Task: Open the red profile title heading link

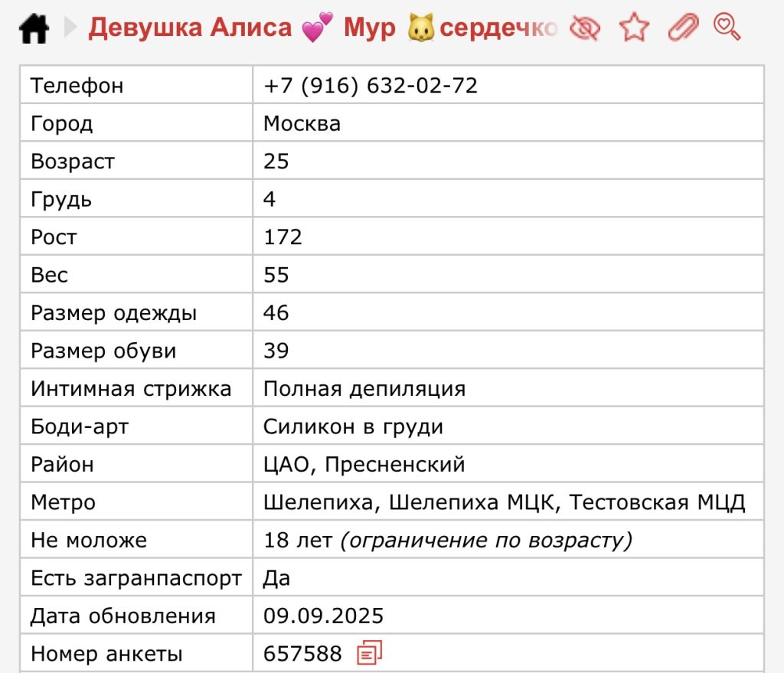Action: point(322,28)
